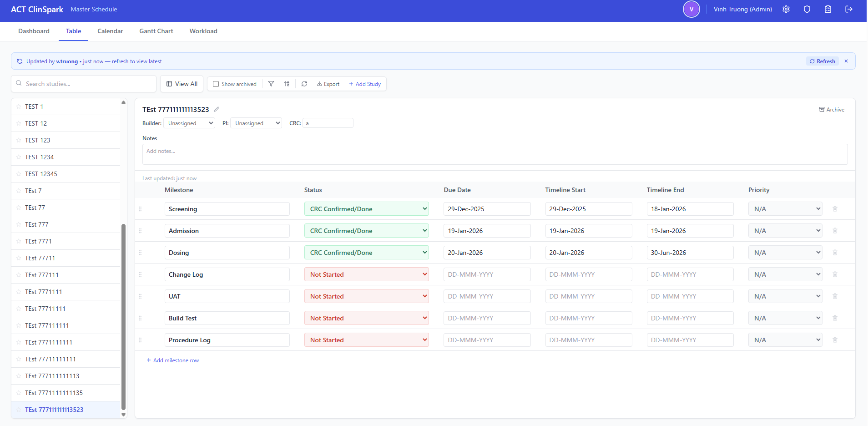
Task: Grab drag handle of Dosing row
Action: click(140, 253)
